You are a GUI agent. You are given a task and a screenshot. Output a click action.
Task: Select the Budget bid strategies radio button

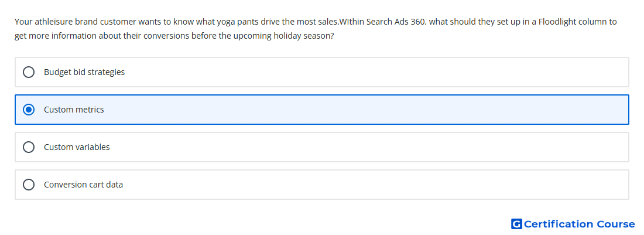[29, 72]
